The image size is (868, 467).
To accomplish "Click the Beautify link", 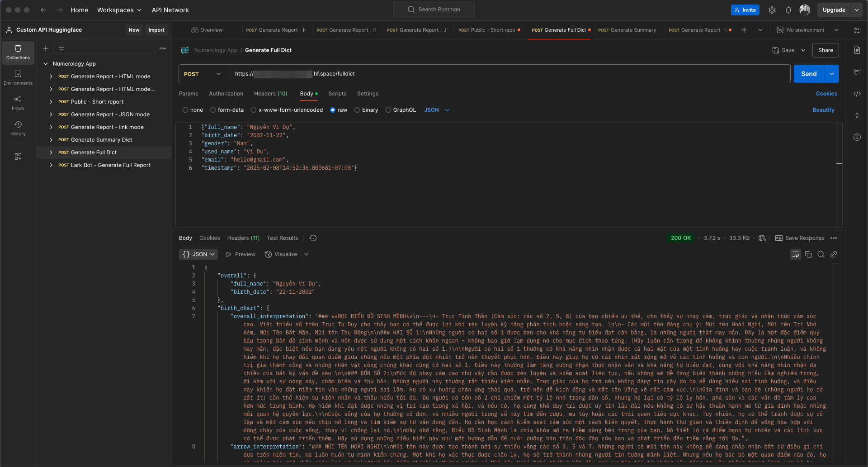I will [x=823, y=110].
